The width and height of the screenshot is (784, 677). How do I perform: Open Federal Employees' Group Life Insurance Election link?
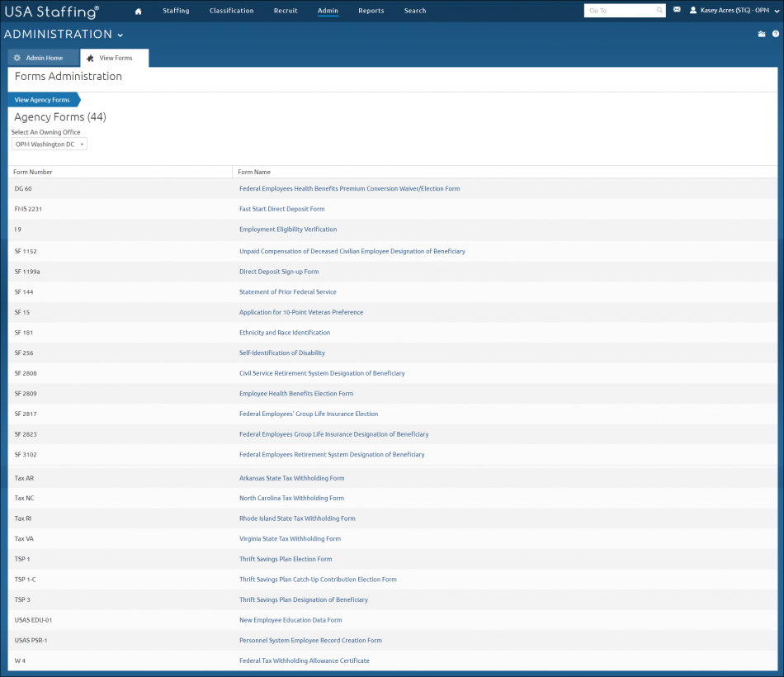(x=309, y=414)
